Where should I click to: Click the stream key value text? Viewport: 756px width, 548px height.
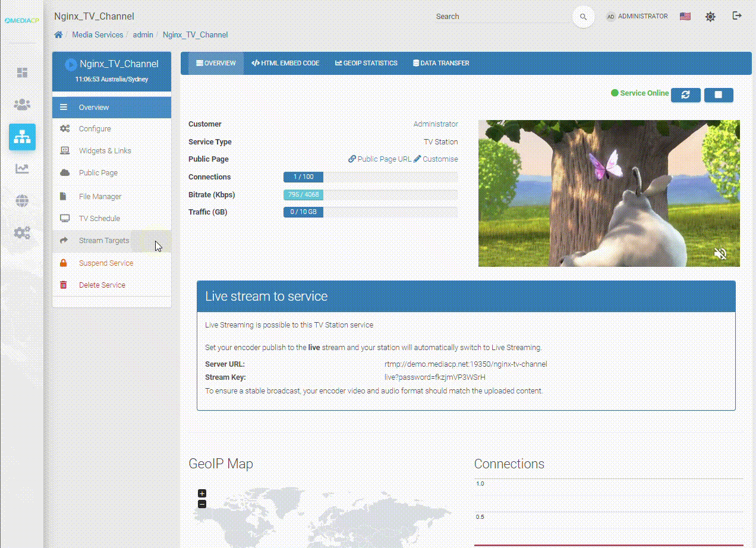tap(434, 377)
